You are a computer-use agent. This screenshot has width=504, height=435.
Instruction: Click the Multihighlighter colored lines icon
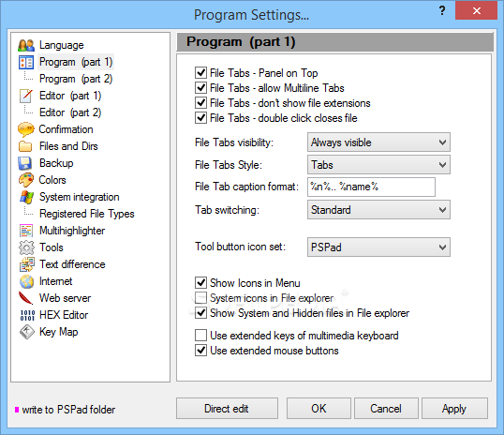click(26, 231)
